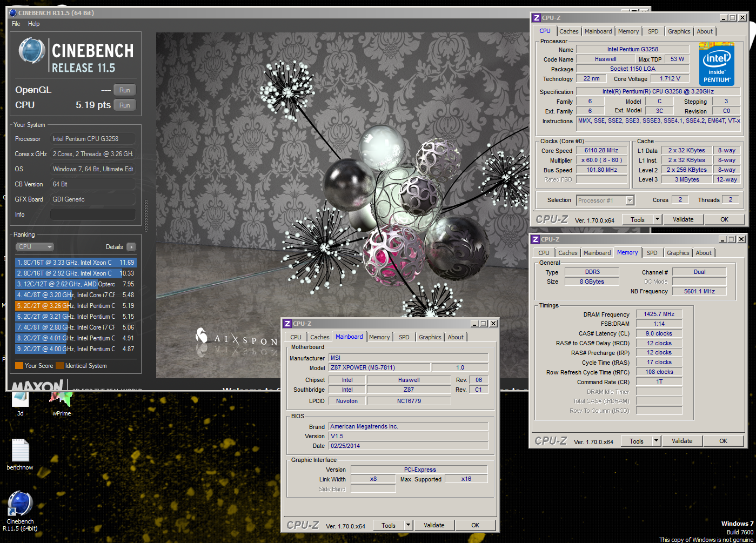Viewport: 756px width, 543px height.
Task: Click the Intel Pentium inside logo
Action: [x=717, y=64]
